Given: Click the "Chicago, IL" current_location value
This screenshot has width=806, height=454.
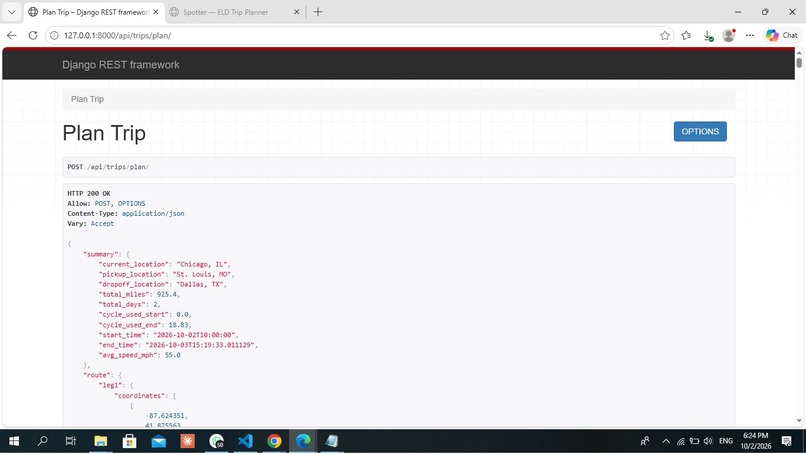Looking at the screenshot, I should (203, 264).
